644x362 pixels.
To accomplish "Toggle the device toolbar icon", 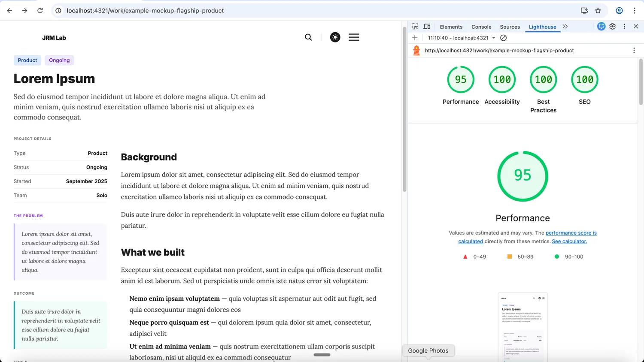I will click(x=427, y=27).
